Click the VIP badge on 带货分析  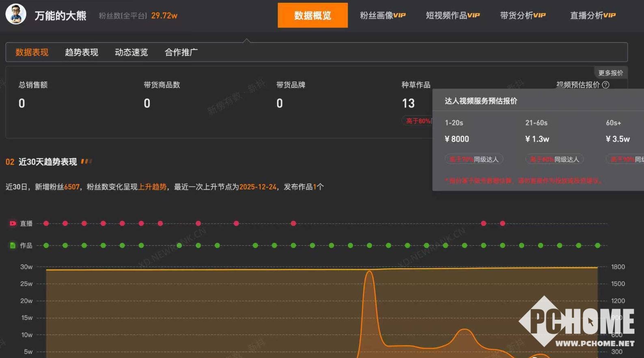539,15
